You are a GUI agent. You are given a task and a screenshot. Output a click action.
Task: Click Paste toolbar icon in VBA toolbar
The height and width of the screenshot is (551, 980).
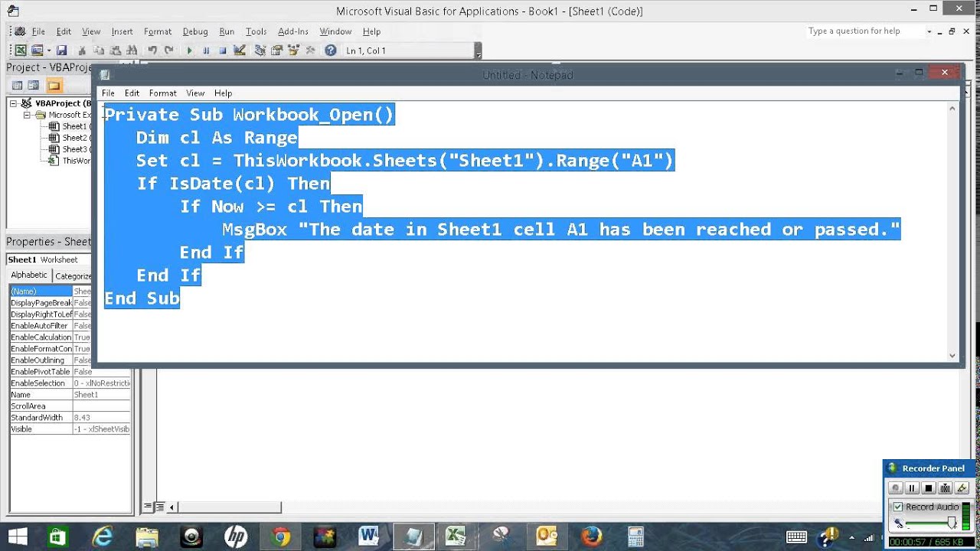pos(116,51)
